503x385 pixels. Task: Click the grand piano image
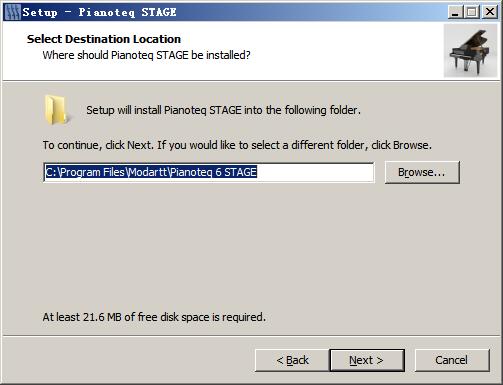point(471,51)
